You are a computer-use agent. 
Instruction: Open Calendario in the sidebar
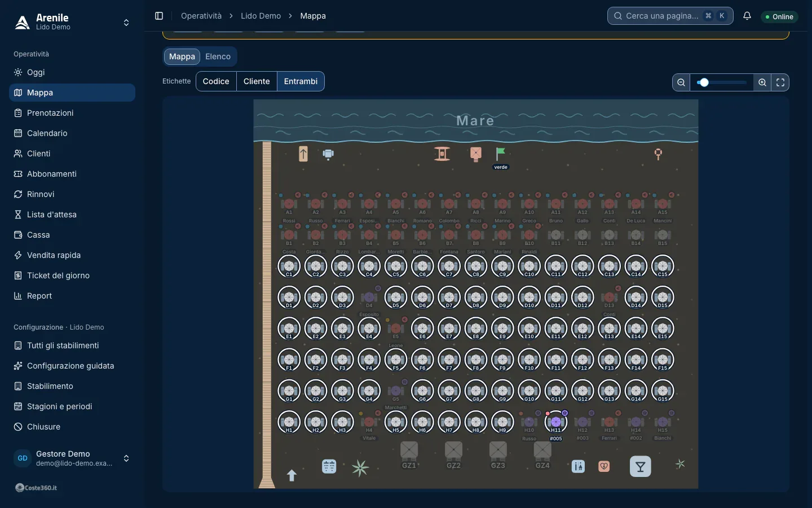point(72,133)
